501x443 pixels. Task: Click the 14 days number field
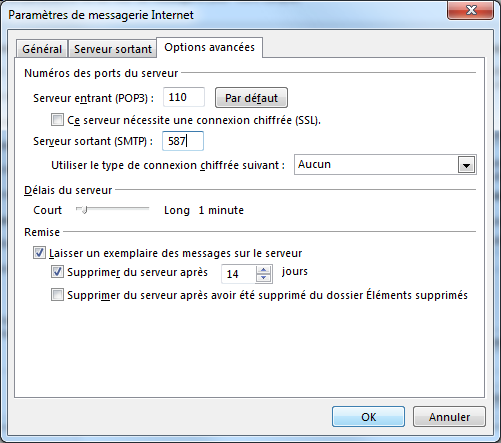(x=239, y=274)
